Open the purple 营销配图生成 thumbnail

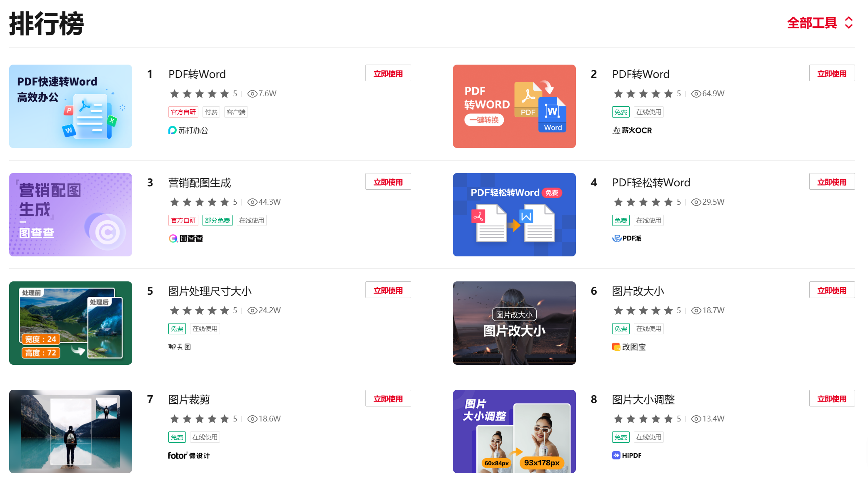pyautogui.click(x=70, y=215)
